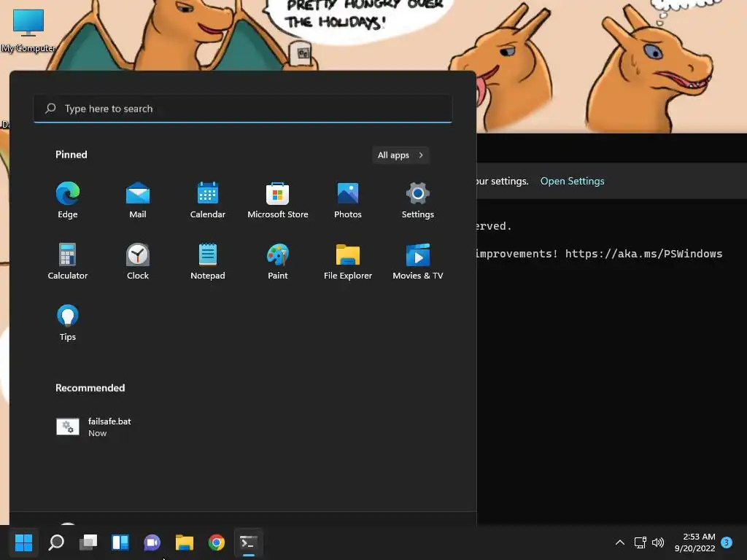Open notification center badge
Image resolution: width=747 pixels, height=560 pixels.
[x=727, y=542]
